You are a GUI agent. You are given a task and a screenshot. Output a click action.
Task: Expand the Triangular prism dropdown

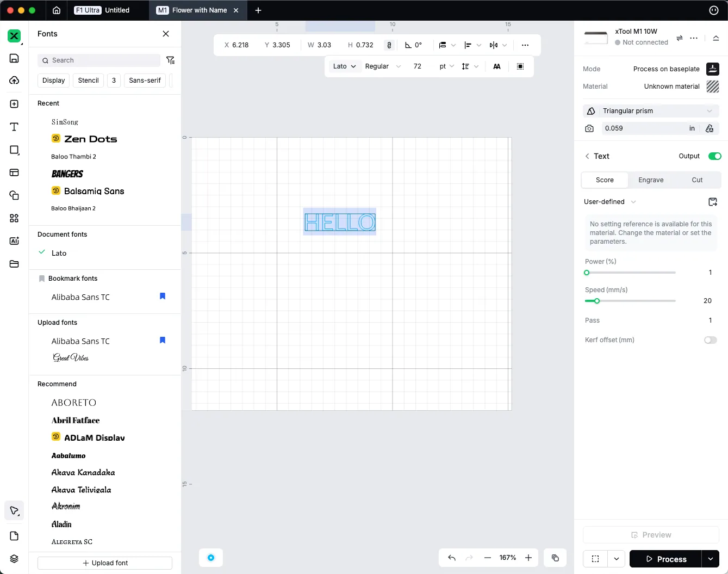(651, 111)
